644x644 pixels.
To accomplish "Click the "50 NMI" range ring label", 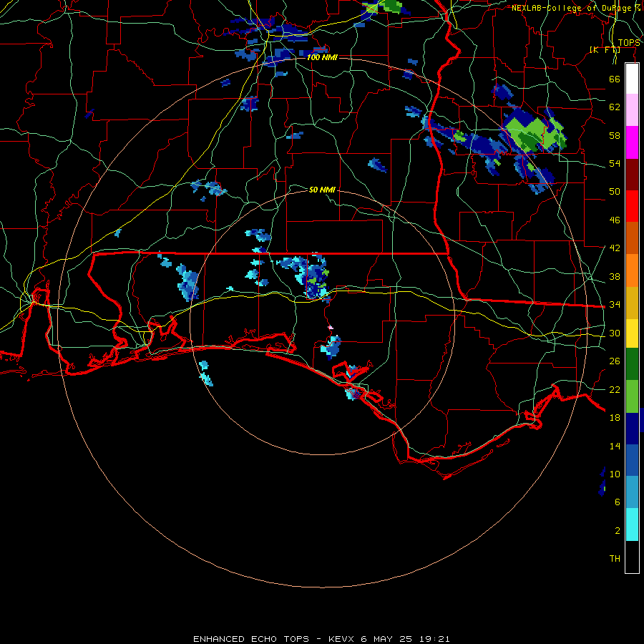I will (322, 190).
